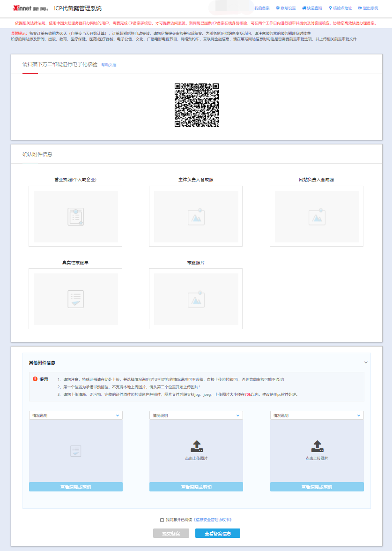392x551 pixels.
Task: Click the 营业执照 thumbnail placeholder
Action: (75, 216)
